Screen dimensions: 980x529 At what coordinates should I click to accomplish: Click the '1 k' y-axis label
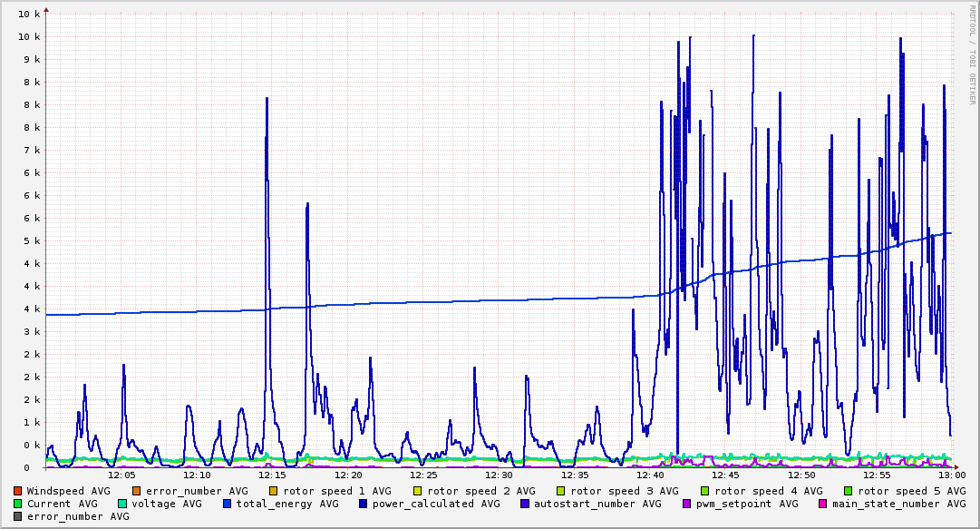click(32, 422)
